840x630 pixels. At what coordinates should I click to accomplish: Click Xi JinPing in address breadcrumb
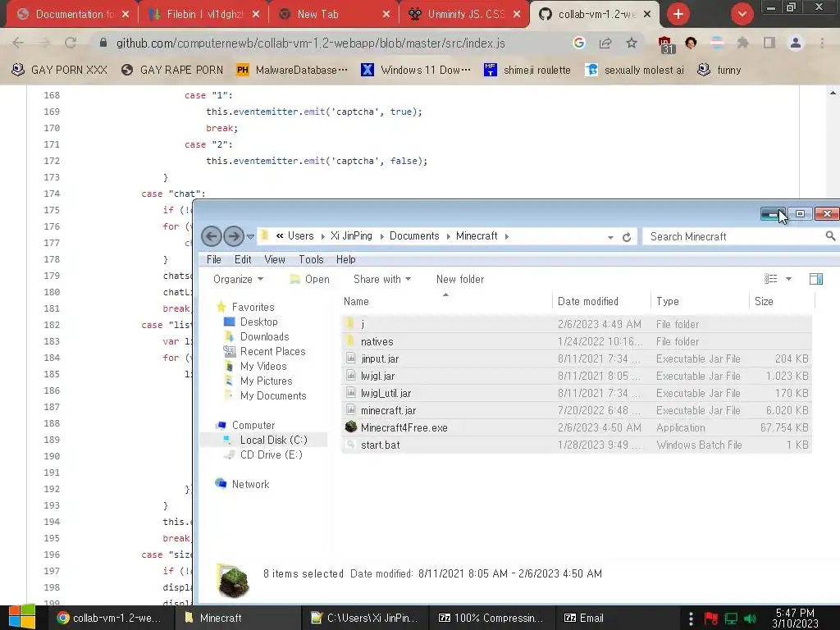351,235
